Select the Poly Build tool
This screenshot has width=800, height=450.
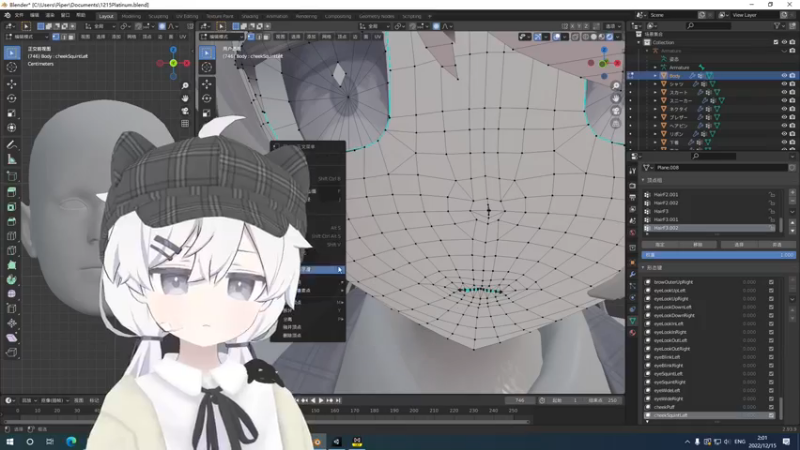coord(12,265)
